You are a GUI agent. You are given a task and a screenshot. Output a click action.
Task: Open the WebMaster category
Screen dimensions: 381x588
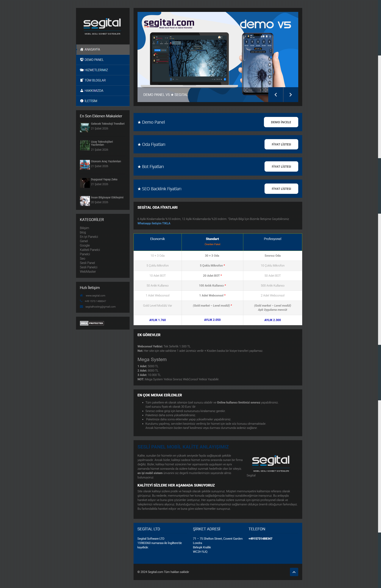[x=88, y=272]
